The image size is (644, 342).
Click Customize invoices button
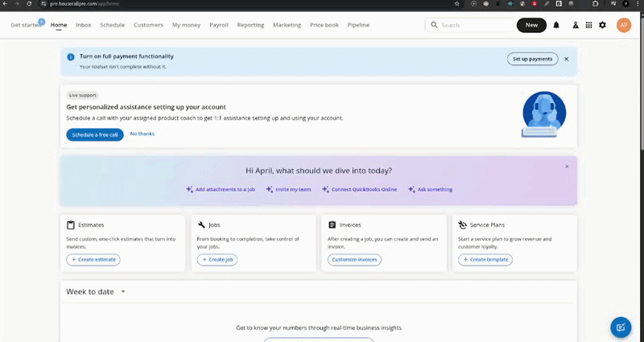[x=354, y=259]
